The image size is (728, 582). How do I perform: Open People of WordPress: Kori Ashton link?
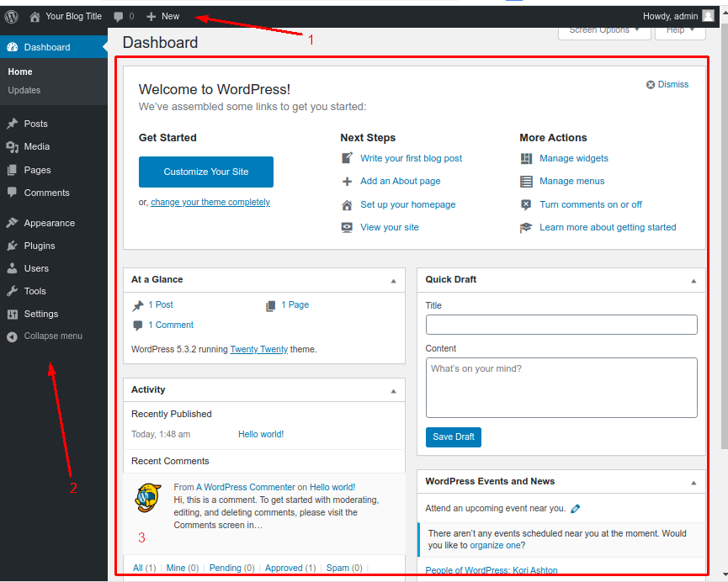pyautogui.click(x=492, y=570)
